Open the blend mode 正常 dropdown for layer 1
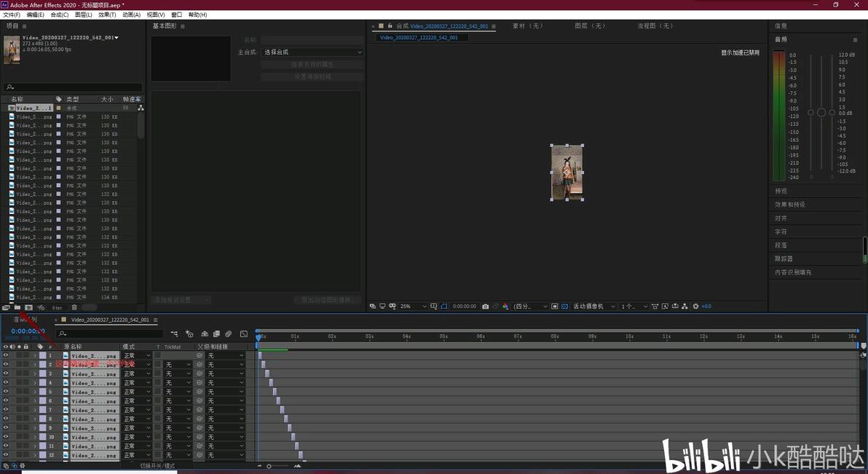The width and height of the screenshot is (868, 474). pyautogui.click(x=137, y=355)
